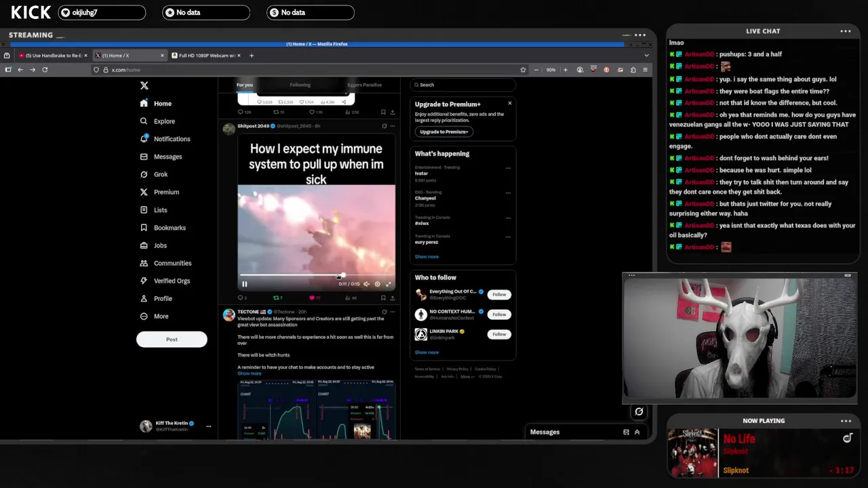Viewport: 868px width, 488px height.
Task: Open Lists in X sidebar
Action: click(154, 210)
